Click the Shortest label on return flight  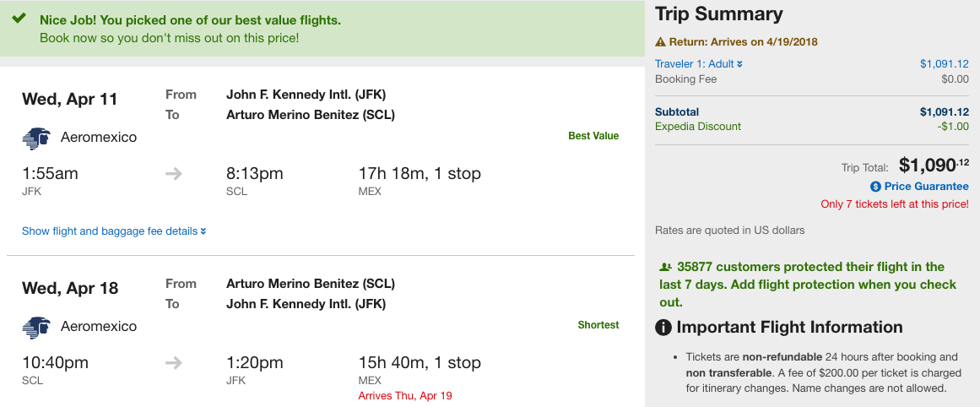click(598, 325)
